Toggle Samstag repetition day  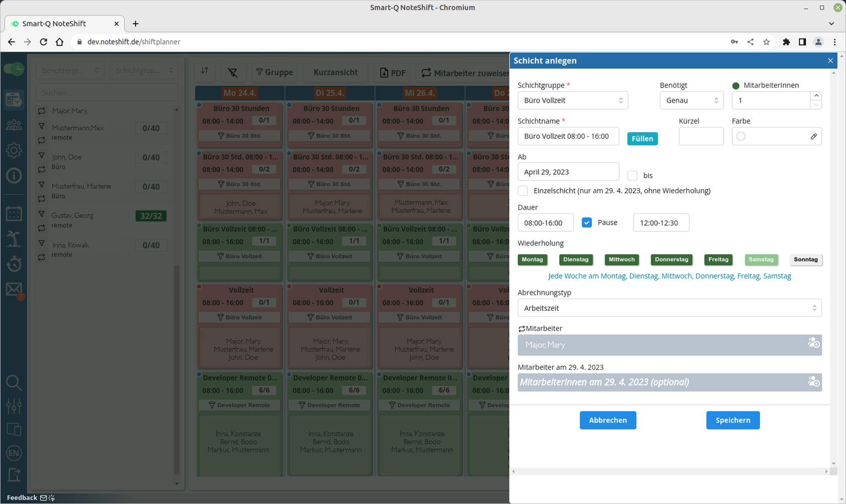[761, 260]
